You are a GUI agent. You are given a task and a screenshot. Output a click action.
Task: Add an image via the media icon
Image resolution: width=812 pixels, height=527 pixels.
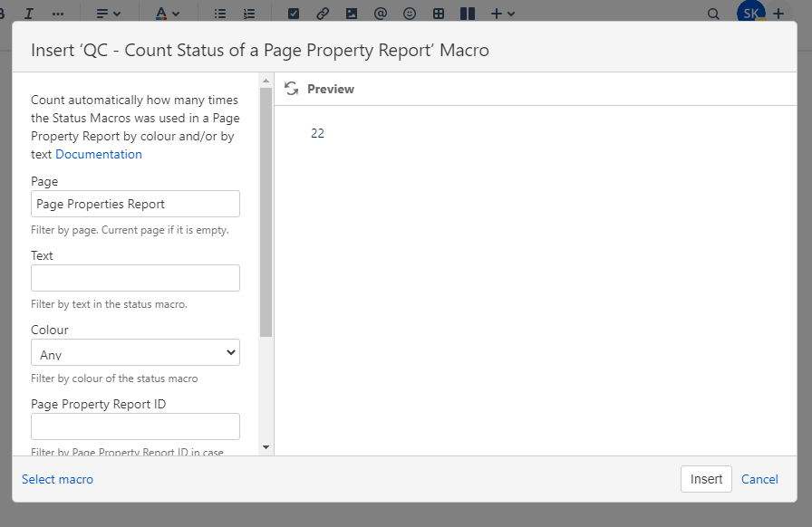tap(352, 13)
